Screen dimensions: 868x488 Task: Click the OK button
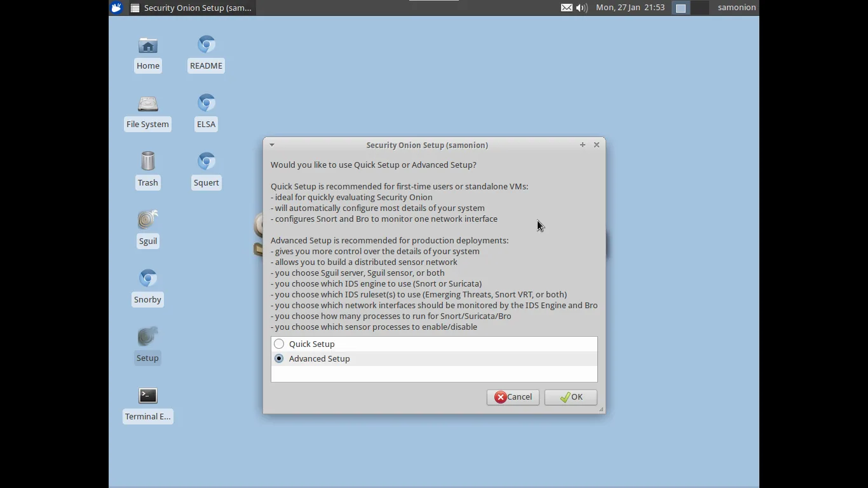point(571,397)
